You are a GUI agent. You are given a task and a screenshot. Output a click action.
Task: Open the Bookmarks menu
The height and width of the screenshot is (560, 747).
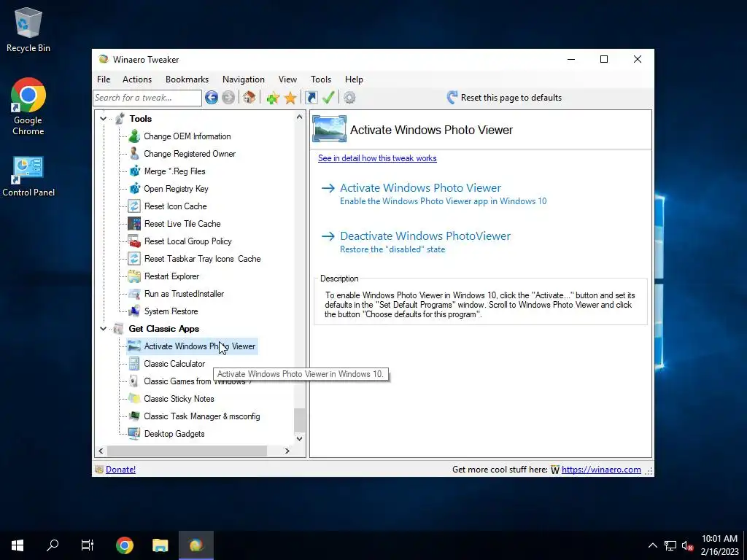tap(187, 79)
